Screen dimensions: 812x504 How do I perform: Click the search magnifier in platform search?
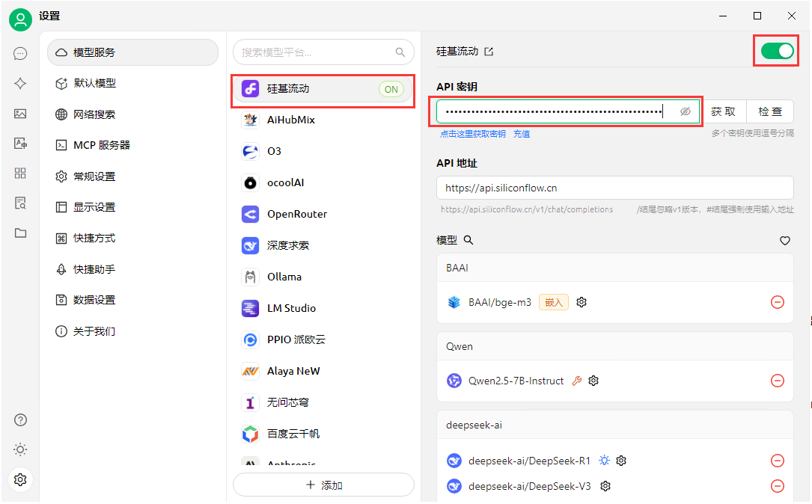pos(400,52)
